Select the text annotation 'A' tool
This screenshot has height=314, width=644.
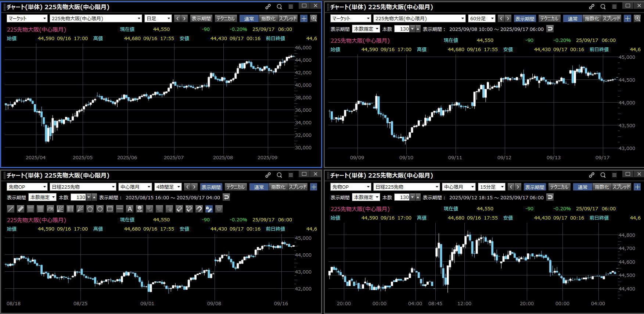(x=130, y=209)
